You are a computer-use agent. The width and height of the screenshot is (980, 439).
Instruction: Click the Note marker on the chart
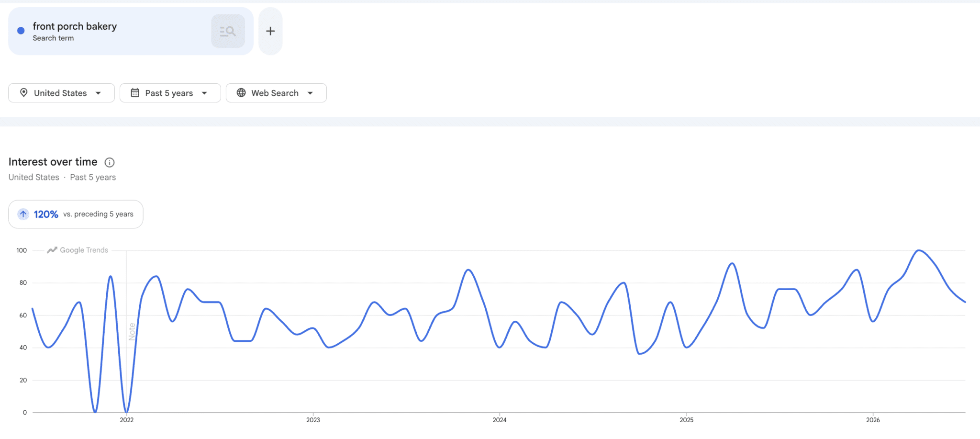[132, 331]
